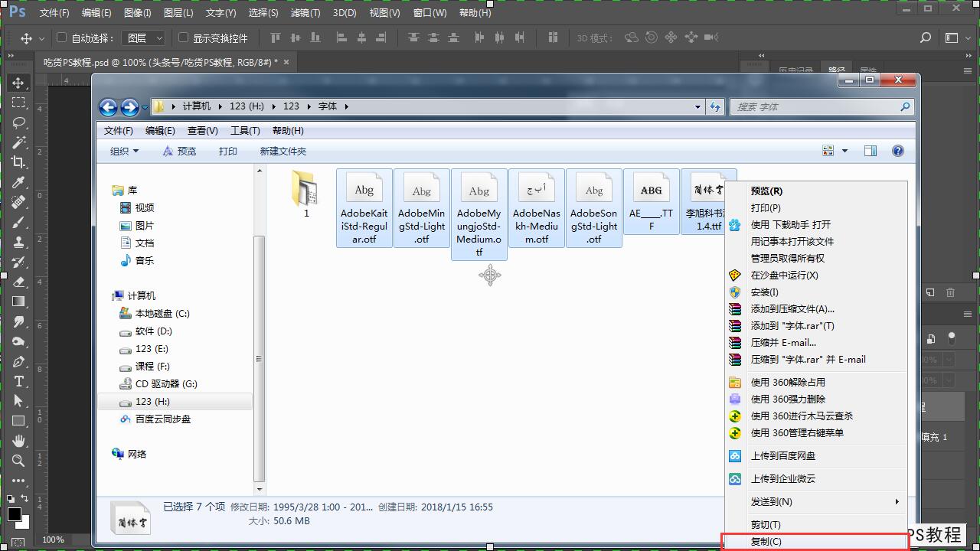Viewport: 980px width, 551px height.
Task: Select the Pen tool
Action: [19, 361]
